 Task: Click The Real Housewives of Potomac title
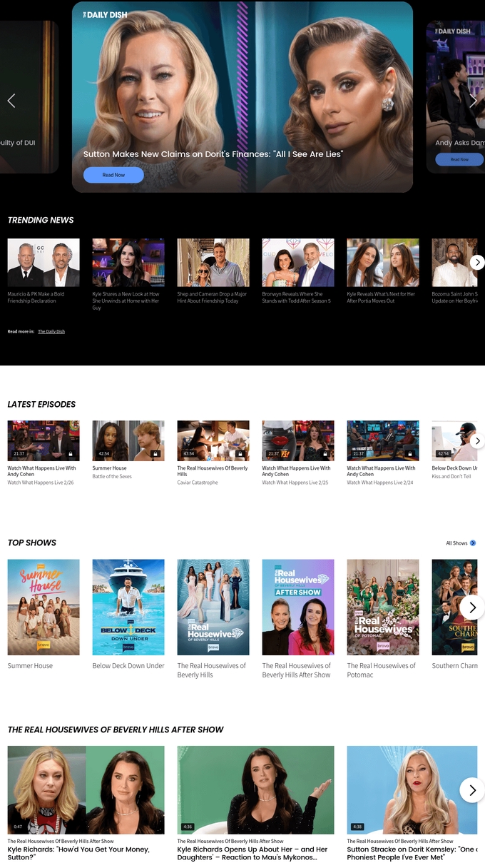pos(382,670)
